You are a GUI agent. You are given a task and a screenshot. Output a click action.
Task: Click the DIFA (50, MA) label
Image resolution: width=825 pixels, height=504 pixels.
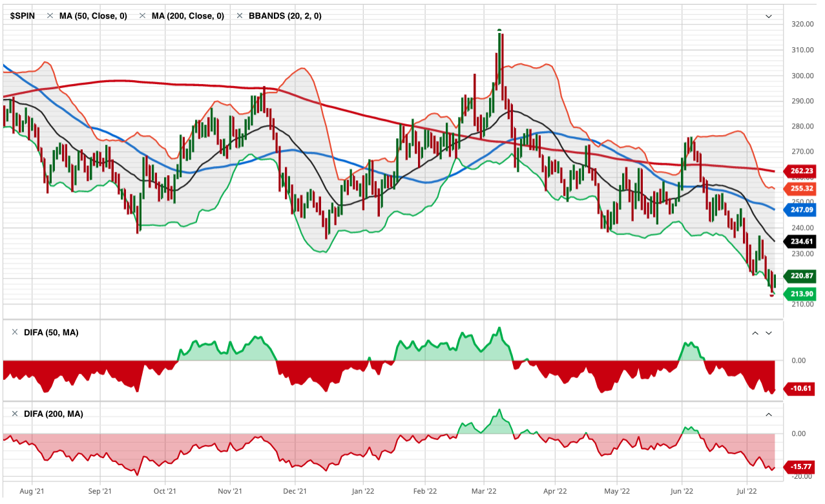(x=51, y=332)
